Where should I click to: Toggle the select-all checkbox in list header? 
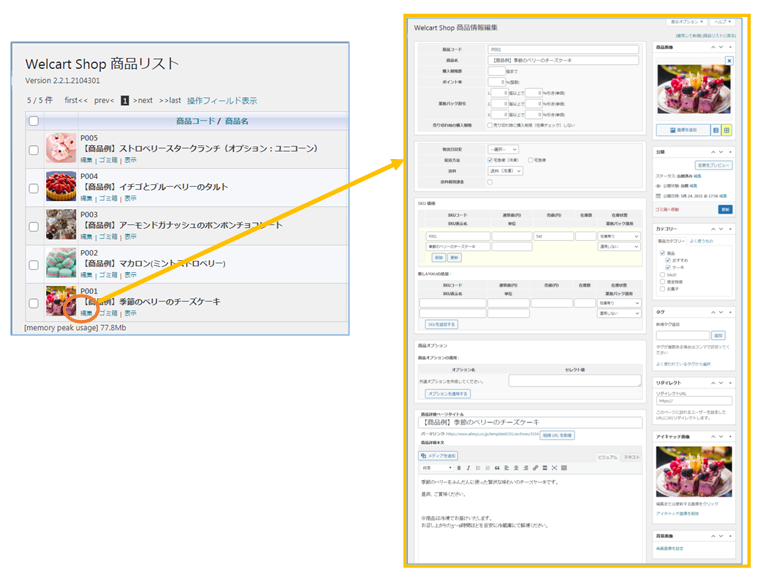point(34,121)
